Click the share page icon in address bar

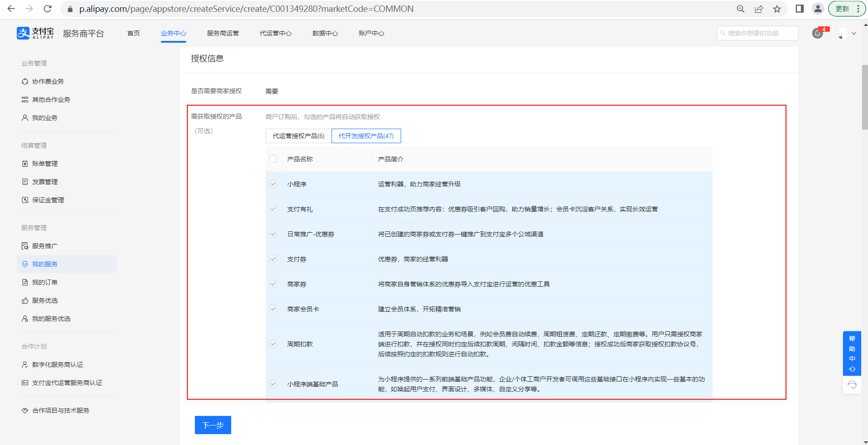coord(759,9)
